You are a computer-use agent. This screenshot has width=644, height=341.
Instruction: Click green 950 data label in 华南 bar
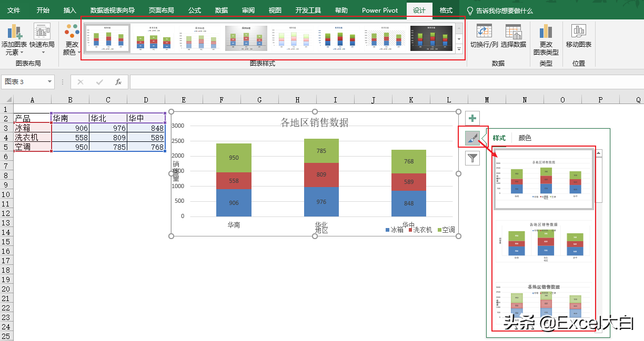click(234, 158)
